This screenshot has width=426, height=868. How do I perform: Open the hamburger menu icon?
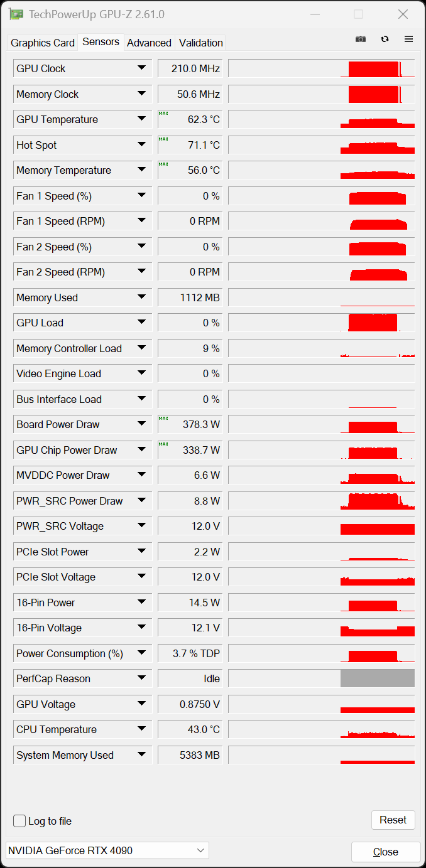pos(408,39)
